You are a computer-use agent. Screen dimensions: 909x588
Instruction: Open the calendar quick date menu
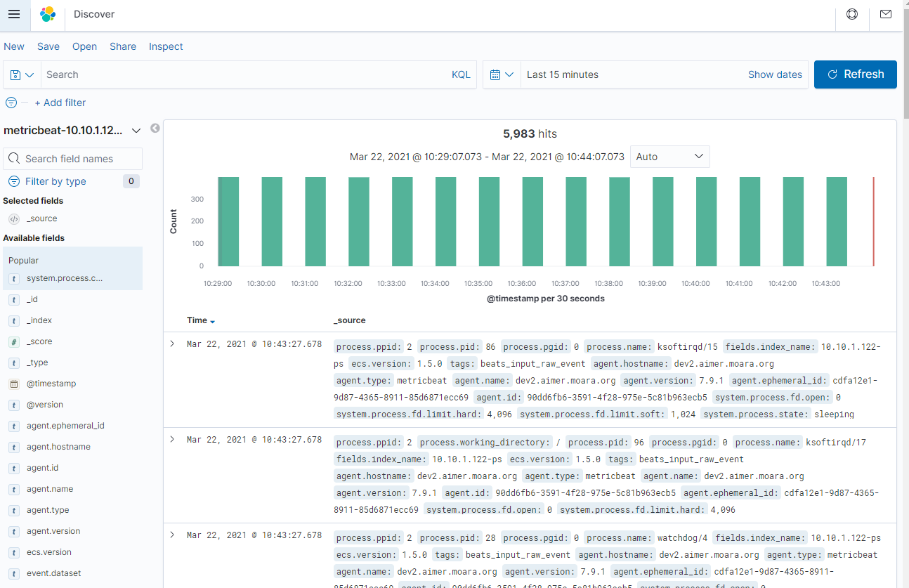502,74
